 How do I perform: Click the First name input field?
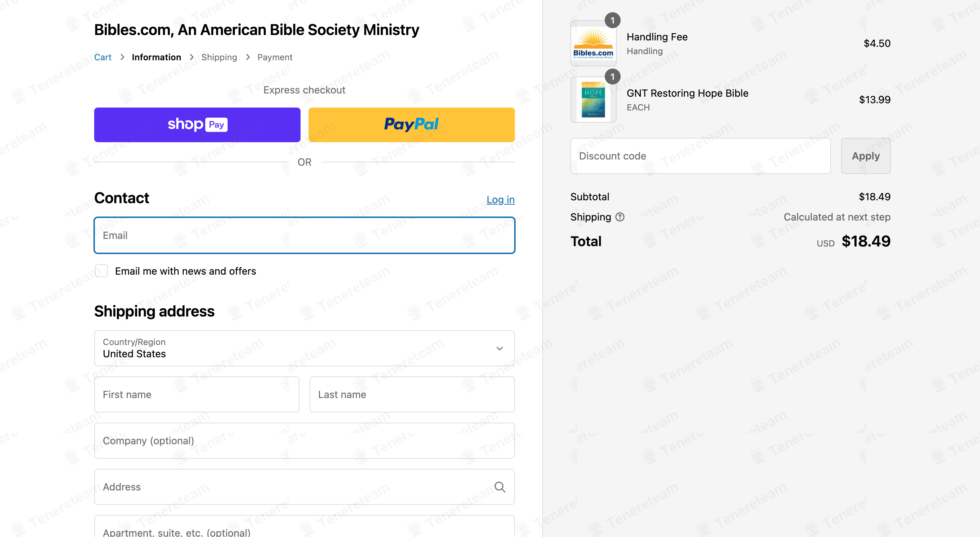pos(197,395)
